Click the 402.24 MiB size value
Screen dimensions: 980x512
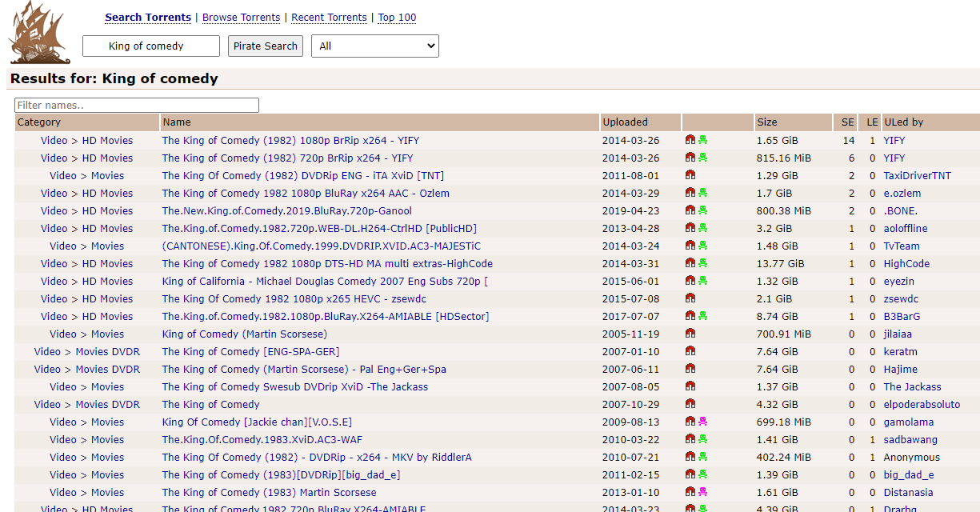click(784, 457)
